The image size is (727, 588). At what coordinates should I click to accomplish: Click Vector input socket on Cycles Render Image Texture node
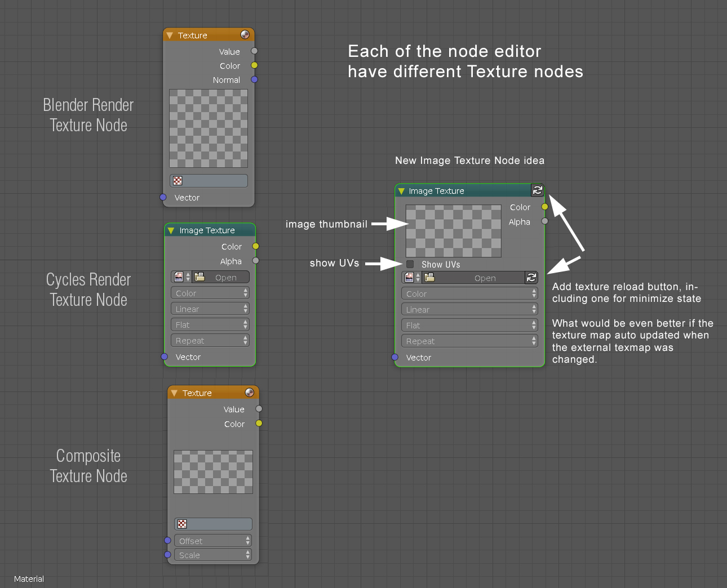click(x=165, y=357)
